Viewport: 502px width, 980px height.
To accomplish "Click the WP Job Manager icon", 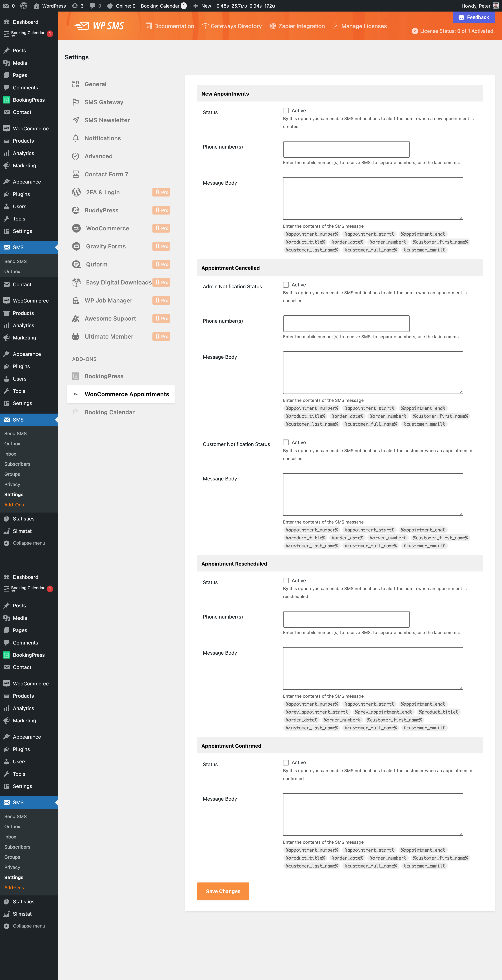I will coord(76,301).
